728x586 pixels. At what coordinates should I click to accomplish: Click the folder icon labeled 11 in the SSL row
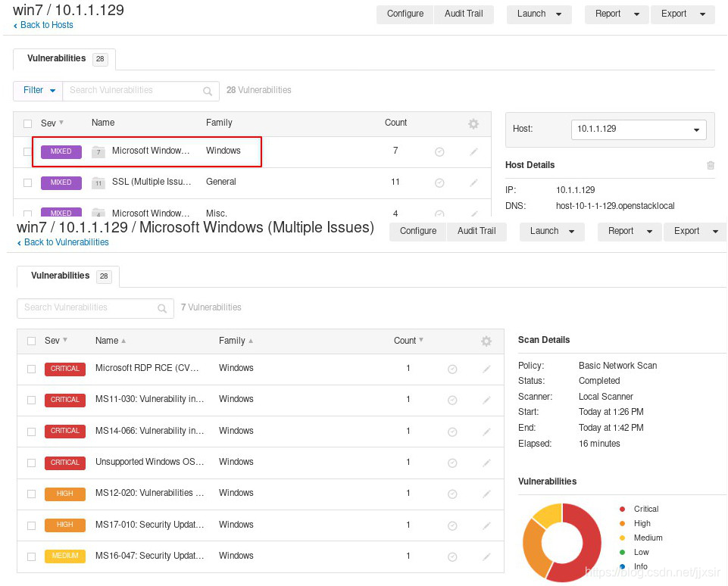(x=98, y=182)
